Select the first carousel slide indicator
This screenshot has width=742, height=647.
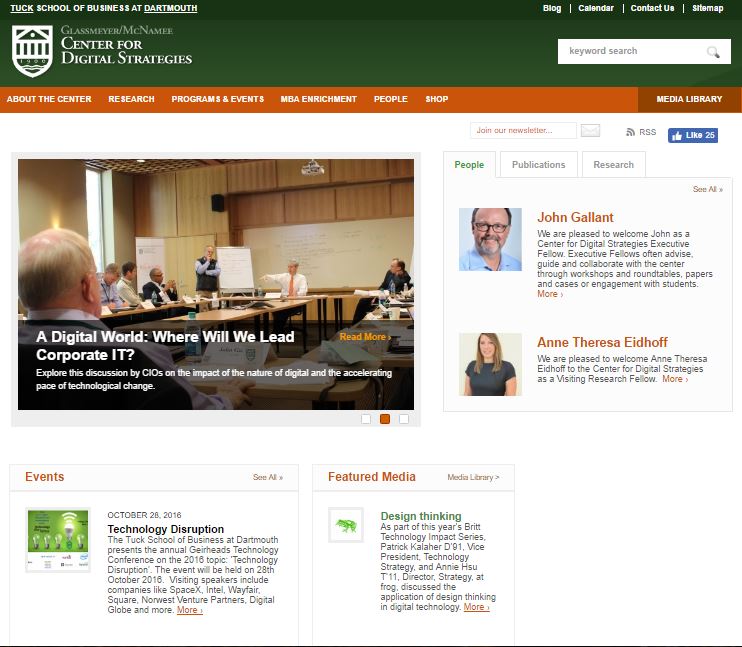click(x=366, y=419)
